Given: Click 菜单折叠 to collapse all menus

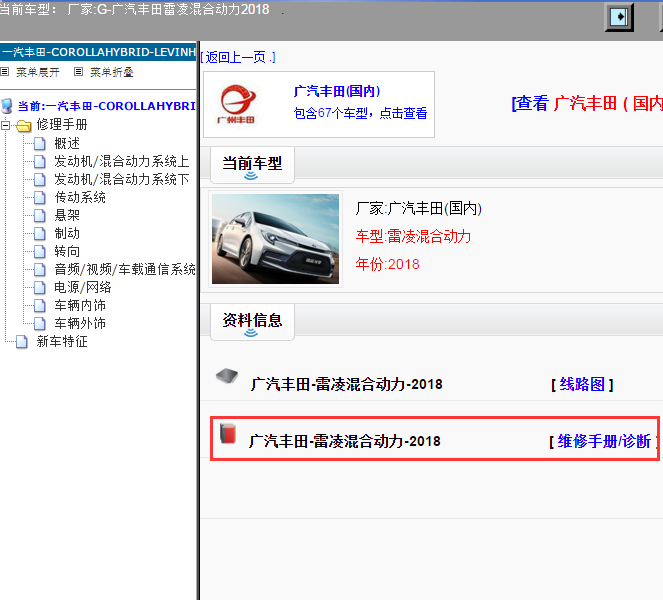Looking at the screenshot, I should pos(112,72).
